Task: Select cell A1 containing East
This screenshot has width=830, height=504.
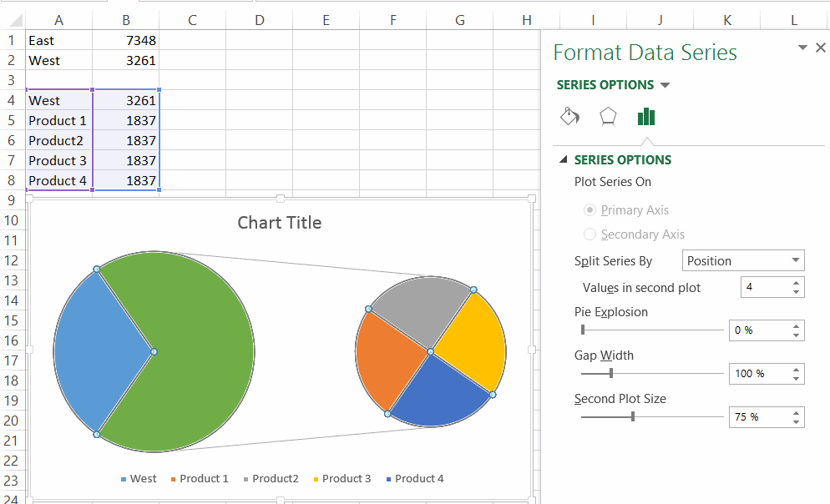Action: click(x=58, y=39)
